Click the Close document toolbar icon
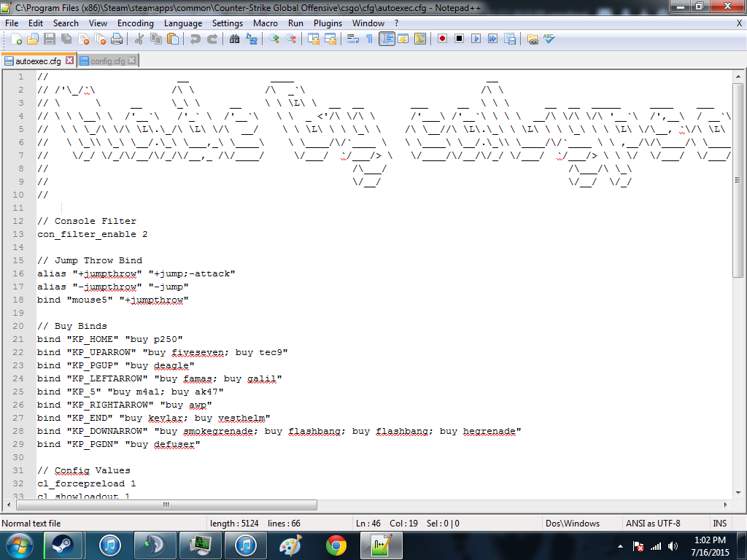747x560 pixels. pos(83,39)
